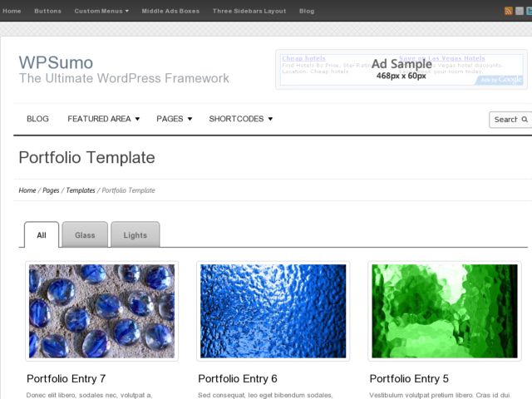Click the magnifier icon in Search box
Screen dimensions: 532x399
point(525,120)
